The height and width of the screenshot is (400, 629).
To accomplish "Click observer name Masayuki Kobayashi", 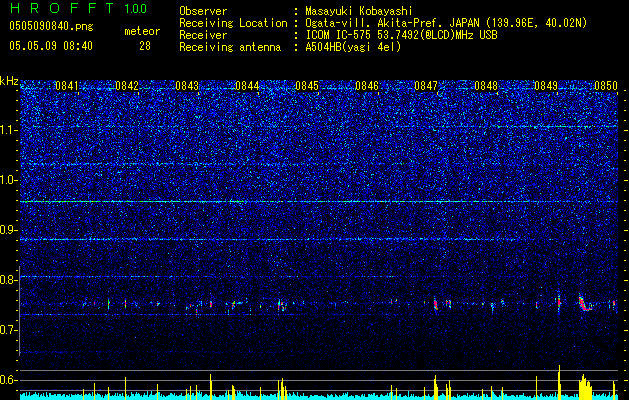I will pos(359,11).
